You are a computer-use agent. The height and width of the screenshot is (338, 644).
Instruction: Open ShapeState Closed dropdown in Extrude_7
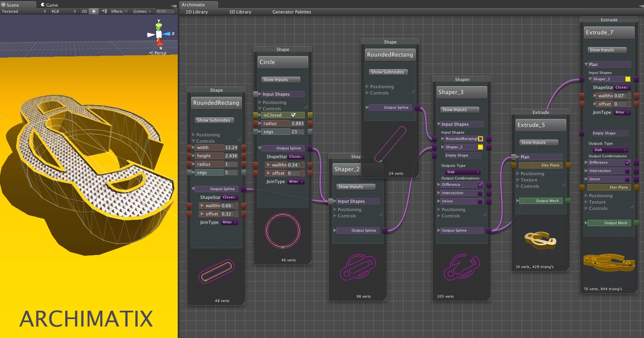tap(622, 87)
